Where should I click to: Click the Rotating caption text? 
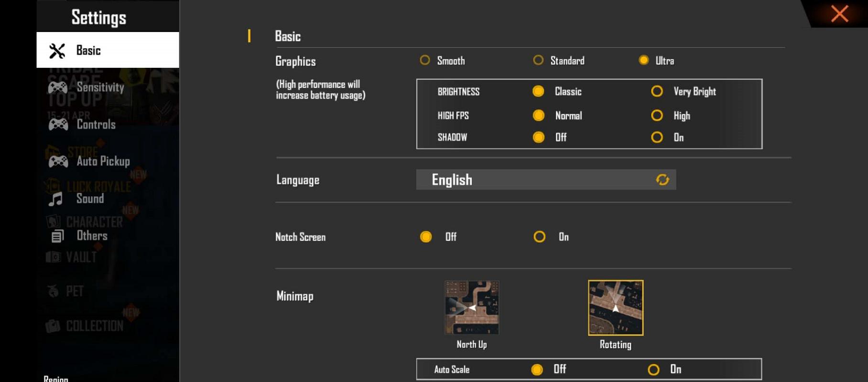coord(616,344)
